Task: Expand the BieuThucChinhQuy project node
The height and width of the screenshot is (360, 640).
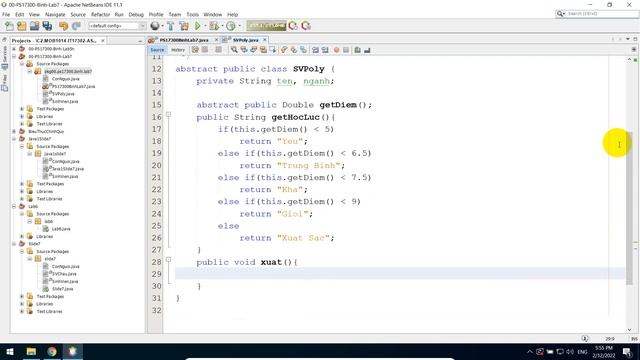Action: [14, 131]
